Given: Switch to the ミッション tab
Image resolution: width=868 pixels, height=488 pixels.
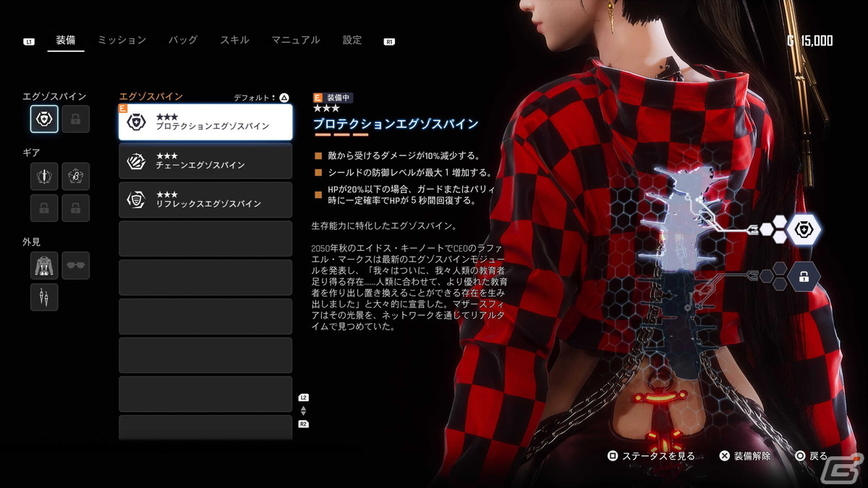Looking at the screenshot, I should pyautogui.click(x=122, y=40).
